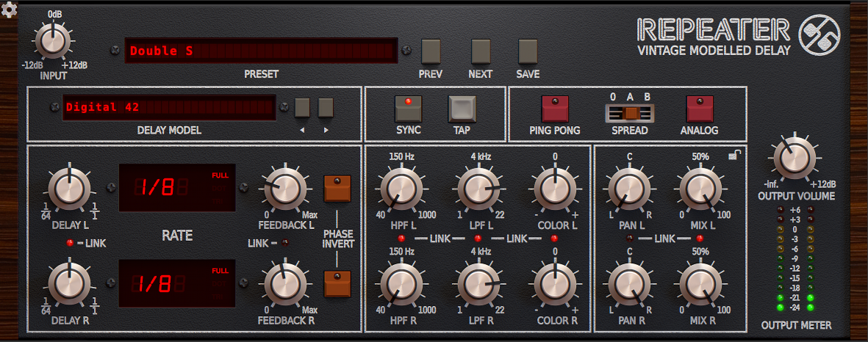Viewport: 868px width, 342px height.
Task: Click the MIX L knob
Action: 700,189
